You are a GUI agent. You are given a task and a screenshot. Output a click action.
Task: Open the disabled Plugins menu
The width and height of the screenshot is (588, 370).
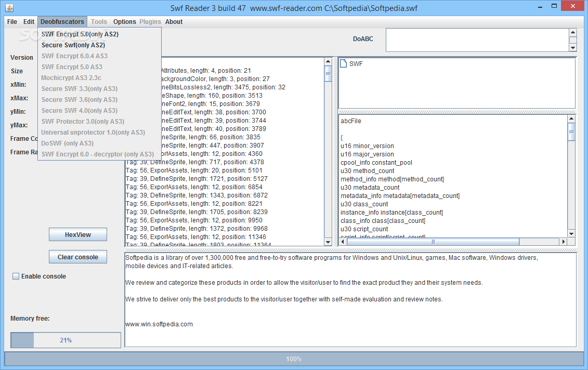[x=150, y=22]
